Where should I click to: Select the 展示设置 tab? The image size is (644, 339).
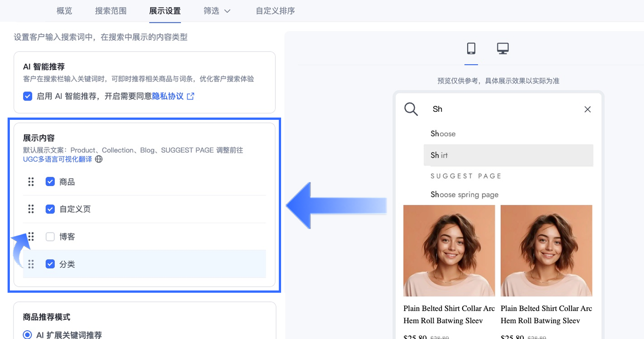tap(165, 11)
